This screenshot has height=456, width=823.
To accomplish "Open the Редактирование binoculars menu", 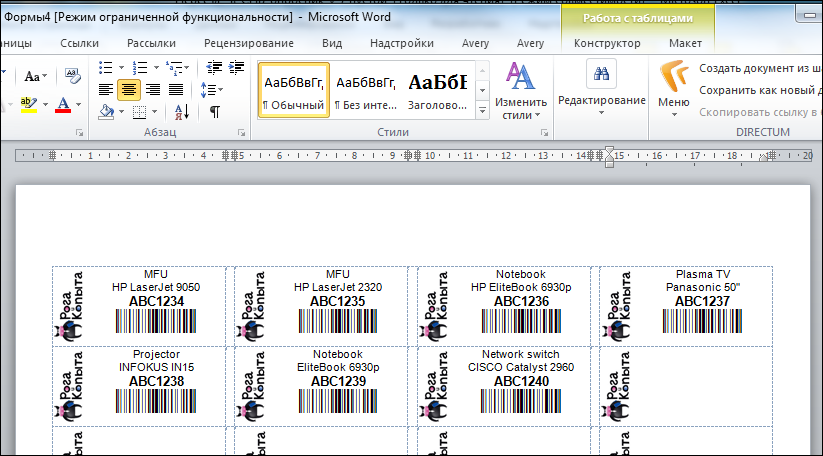I will 602,87.
